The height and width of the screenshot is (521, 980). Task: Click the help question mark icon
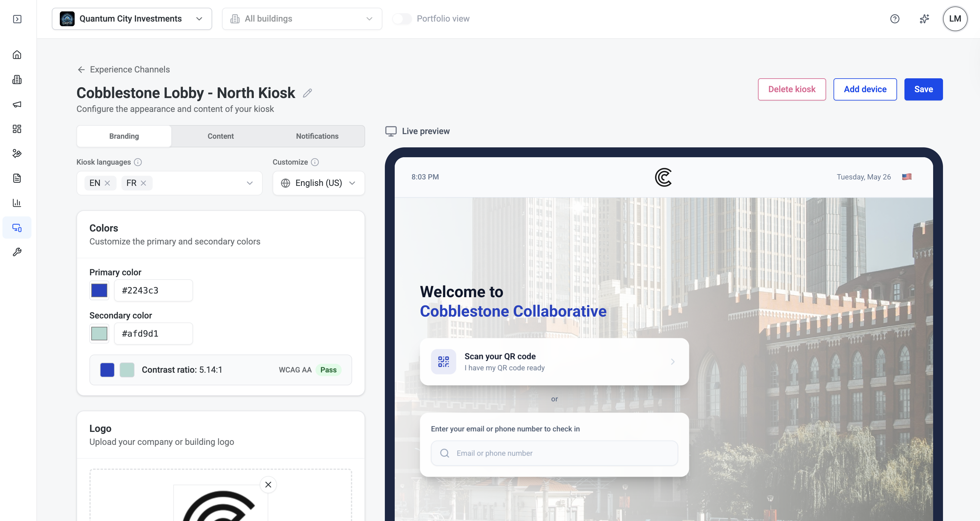click(x=894, y=18)
